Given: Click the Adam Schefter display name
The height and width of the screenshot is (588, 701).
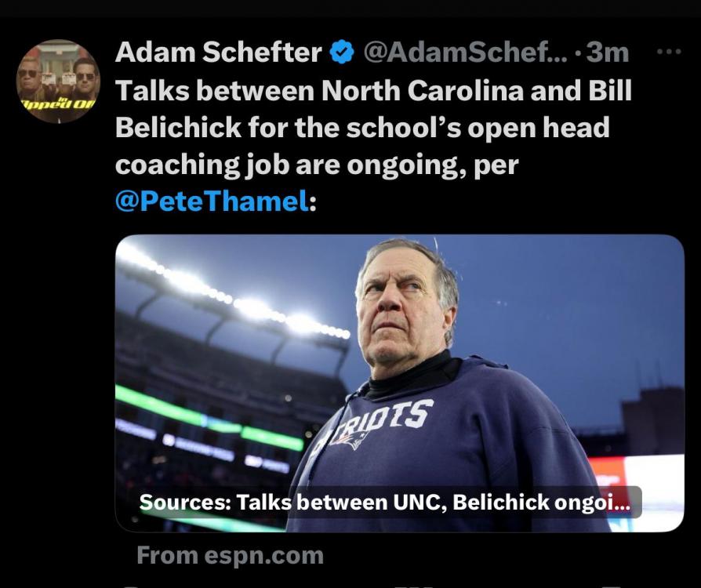Looking at the screenshot, I should tap(218, 53).
